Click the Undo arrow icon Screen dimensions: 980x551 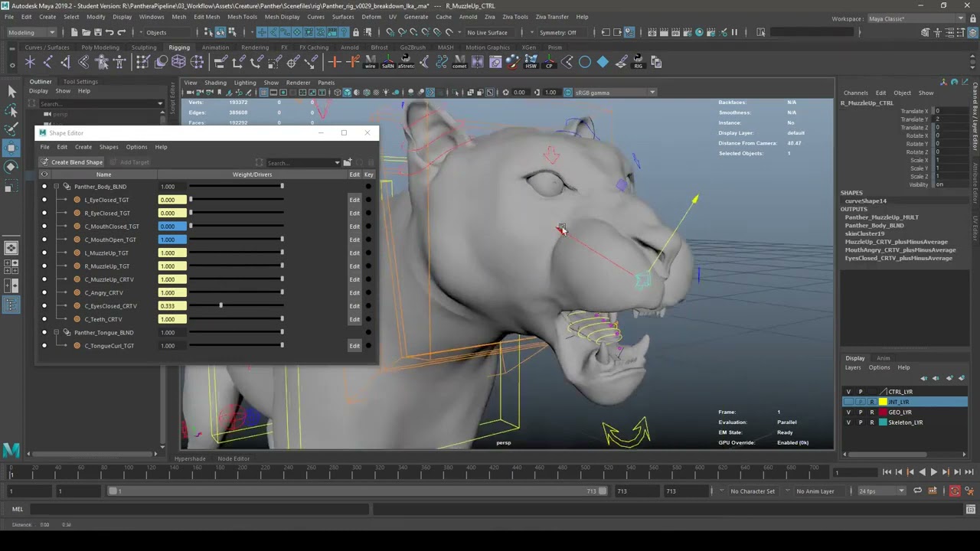click(x=109, y=32)
